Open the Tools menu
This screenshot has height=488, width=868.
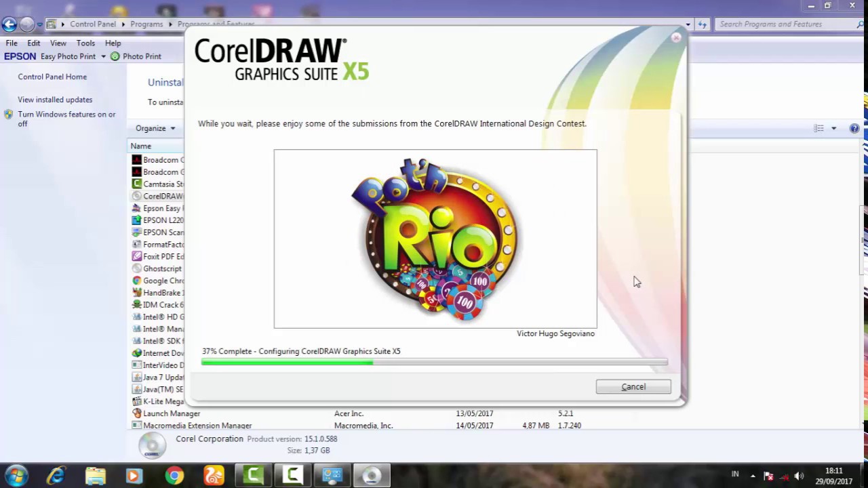[x=85, y=43]
